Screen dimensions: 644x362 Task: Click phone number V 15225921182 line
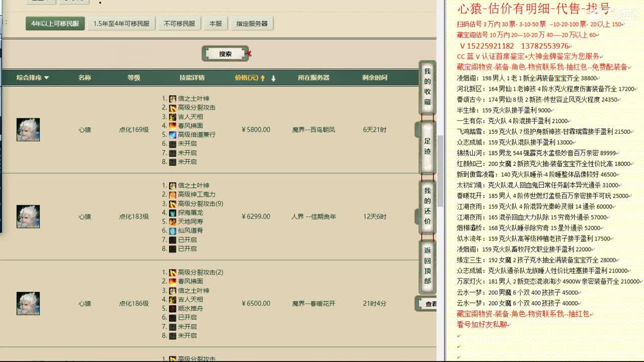(514, 46)
